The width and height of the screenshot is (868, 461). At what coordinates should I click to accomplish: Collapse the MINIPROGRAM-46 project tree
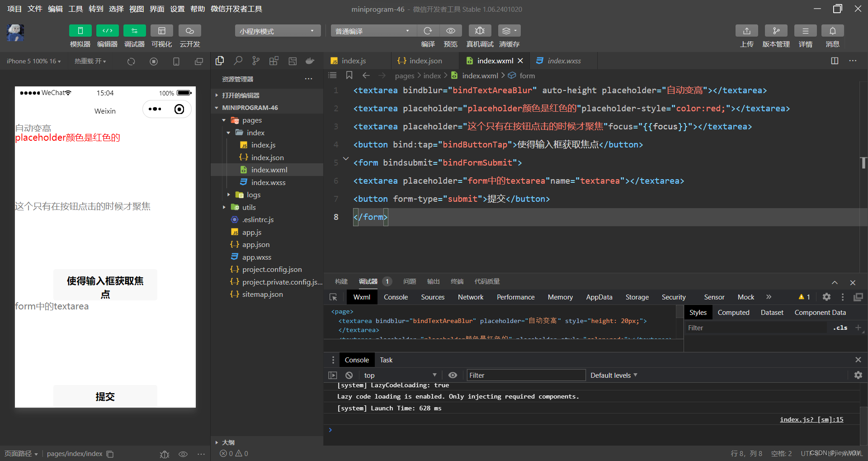pos(217,108)
